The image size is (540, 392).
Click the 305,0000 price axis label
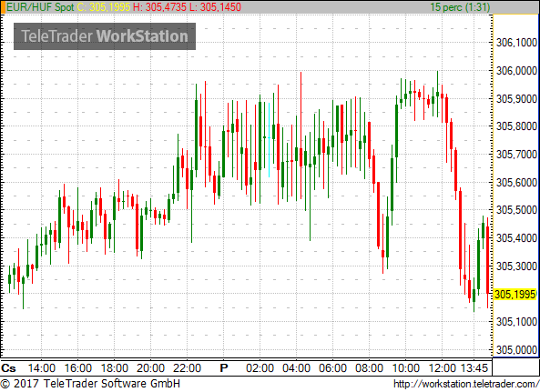click(516, 350)
